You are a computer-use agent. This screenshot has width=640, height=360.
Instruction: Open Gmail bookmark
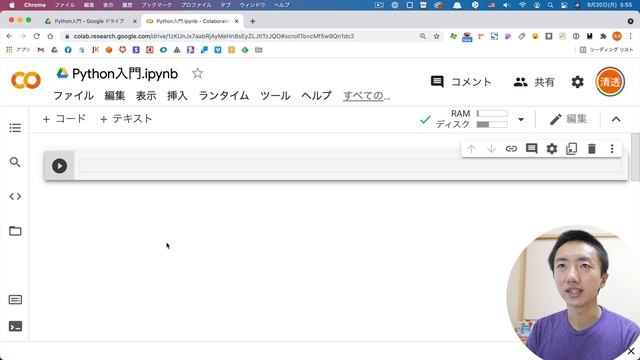coord(40,50)
